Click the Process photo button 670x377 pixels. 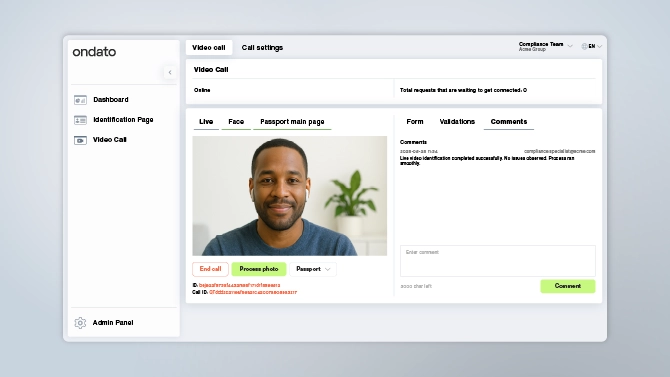click(259, 269)
